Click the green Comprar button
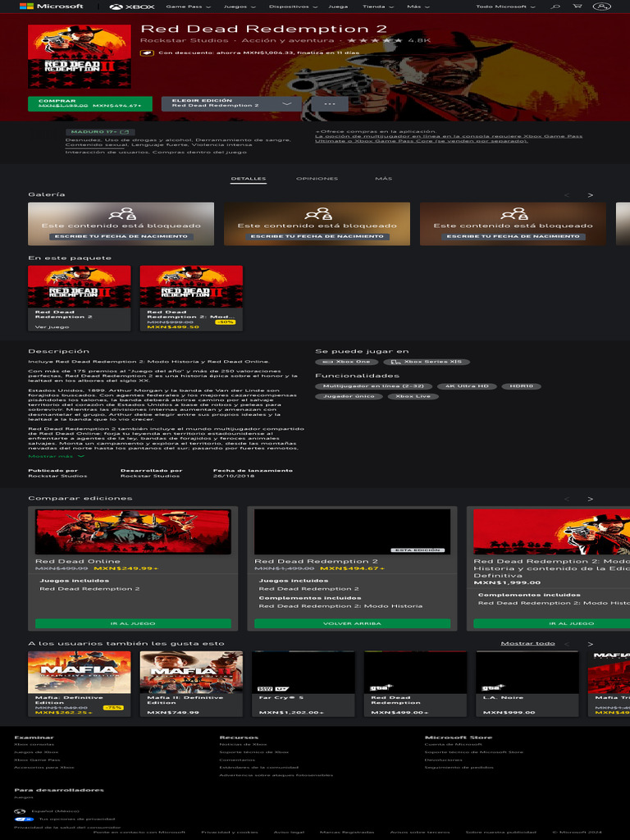Viewport: 630px width, 840px height. (x=90, y=104)
